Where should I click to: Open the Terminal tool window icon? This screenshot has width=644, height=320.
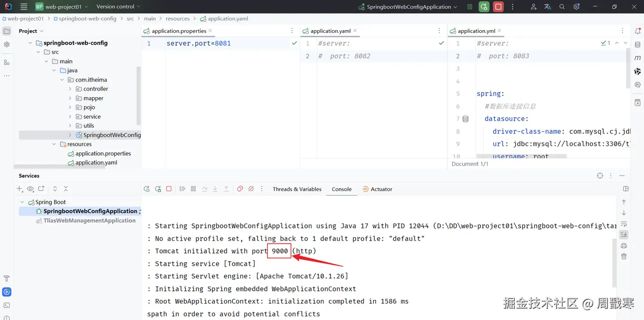pyautogui.click(x=7, y=305)
